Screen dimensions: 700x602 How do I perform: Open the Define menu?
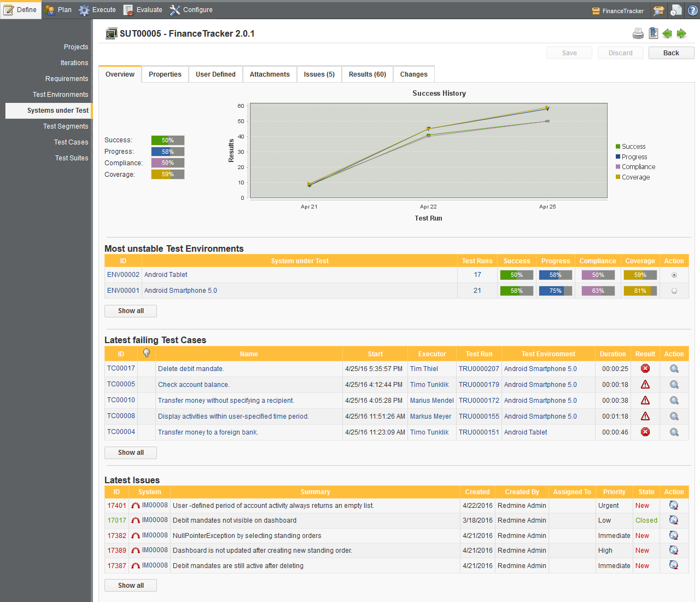(x=20, y=10)
